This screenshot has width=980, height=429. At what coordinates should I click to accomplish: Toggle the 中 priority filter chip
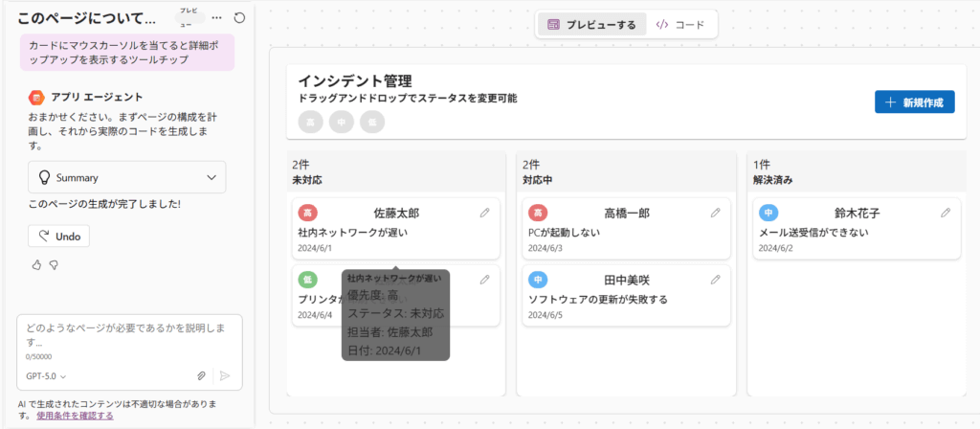pyautogui.click(x=342, y=122)
